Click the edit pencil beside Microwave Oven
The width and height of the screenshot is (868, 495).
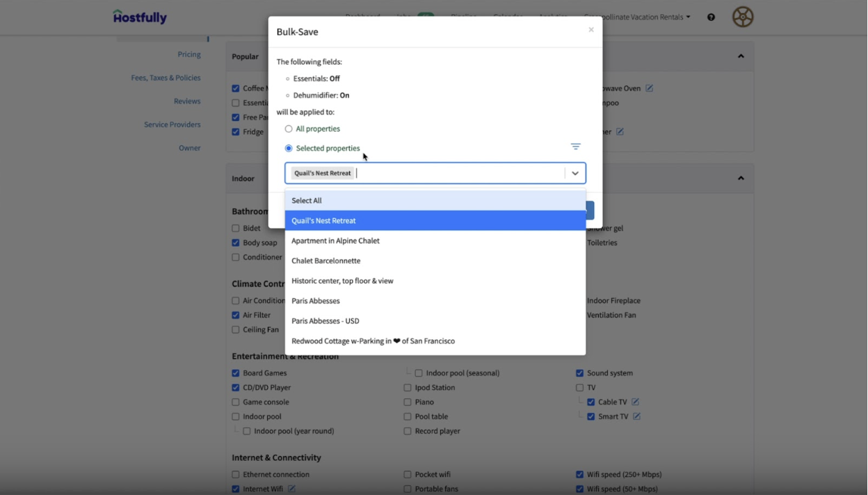tap(649, 88)
